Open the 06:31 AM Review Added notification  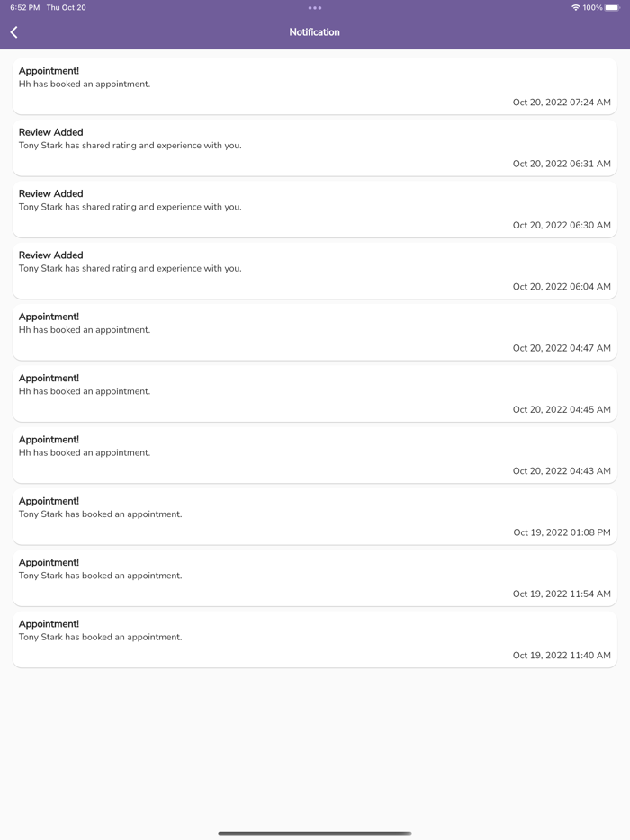[314, 147]
